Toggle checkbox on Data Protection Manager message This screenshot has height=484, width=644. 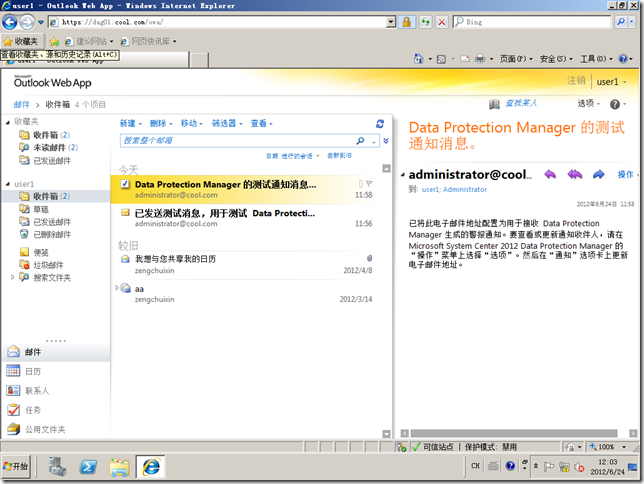125,184
